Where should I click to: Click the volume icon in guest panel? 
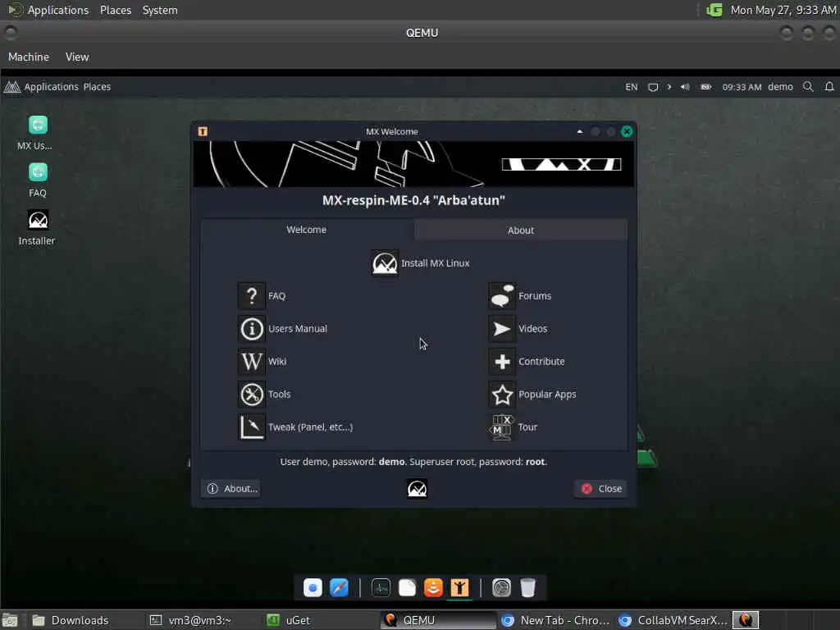[685, 87]
